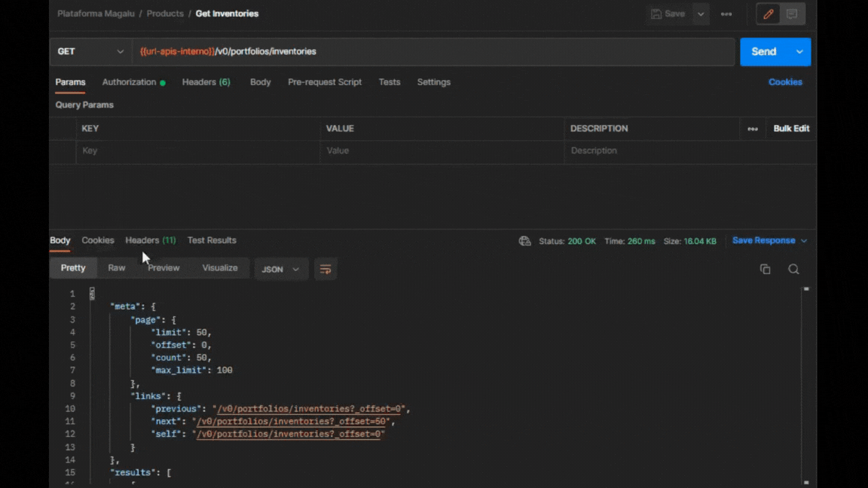This screenshot has height=488, width=868.
Task: Click the Query Params heading
Action: [x=84, y=105]
